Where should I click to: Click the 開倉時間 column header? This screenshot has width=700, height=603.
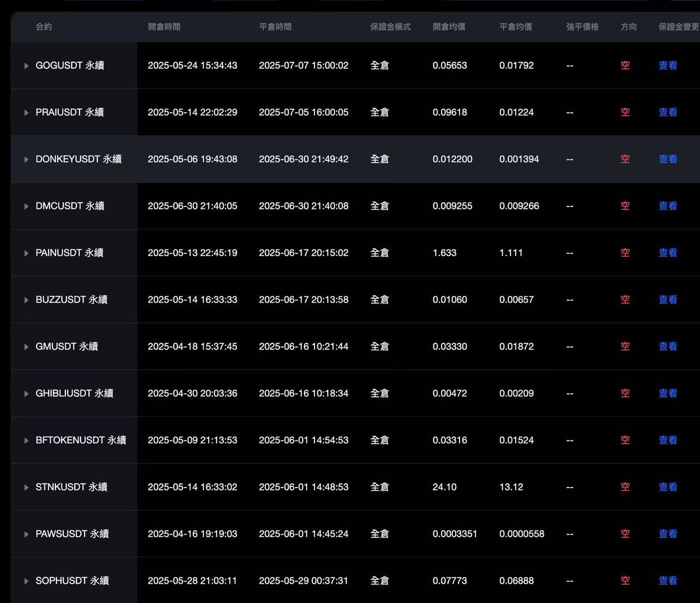[x=164, y=27]
